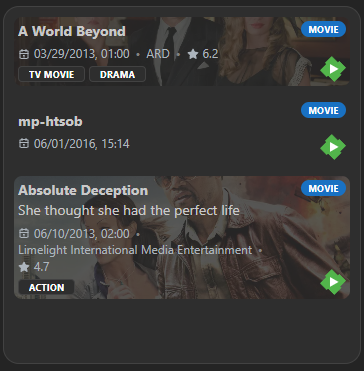Select the TV MOVIE genre tag
Viewport: 364px width, 371px height.
(x=52, y=74)
